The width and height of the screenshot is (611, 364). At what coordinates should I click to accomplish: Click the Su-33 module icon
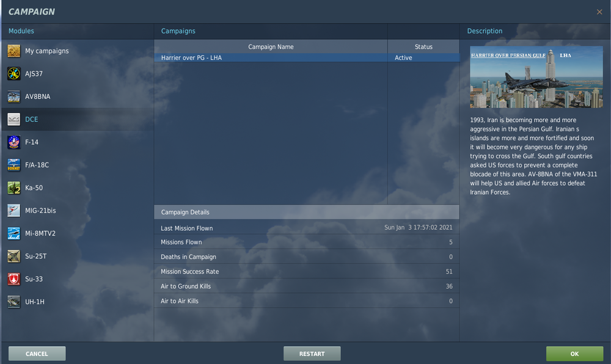[13, 278]
